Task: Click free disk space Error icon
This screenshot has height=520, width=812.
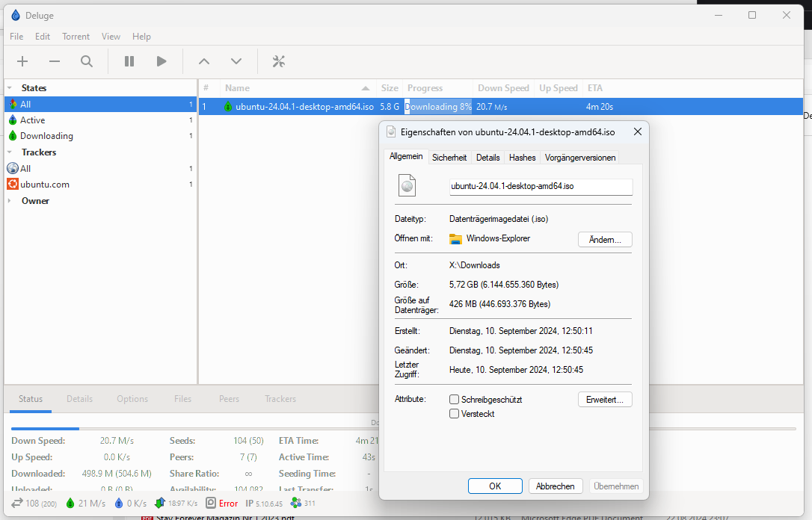Action: click(211, 503)
